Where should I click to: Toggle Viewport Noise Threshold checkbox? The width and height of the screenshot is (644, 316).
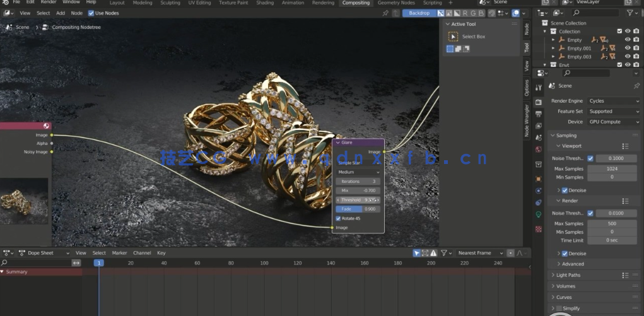tap(590, 158)
